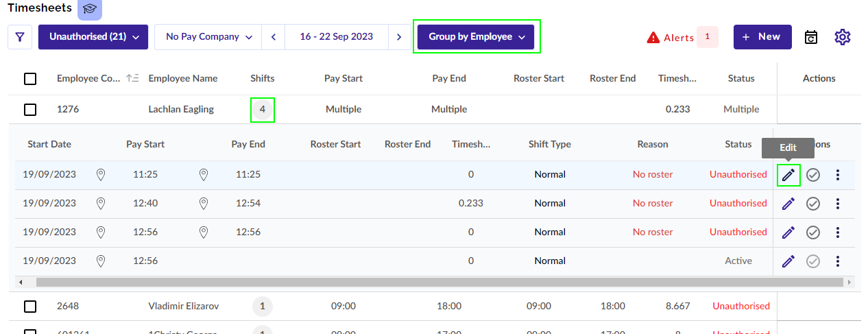
Task: Open more options for the 12:56 unauthorised shift
Action: click(837, 232)
